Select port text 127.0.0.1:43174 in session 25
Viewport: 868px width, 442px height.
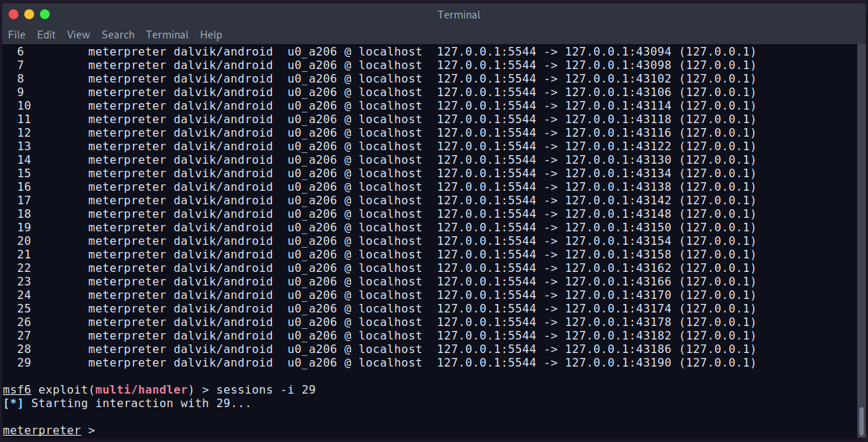(x=618, y=308)
